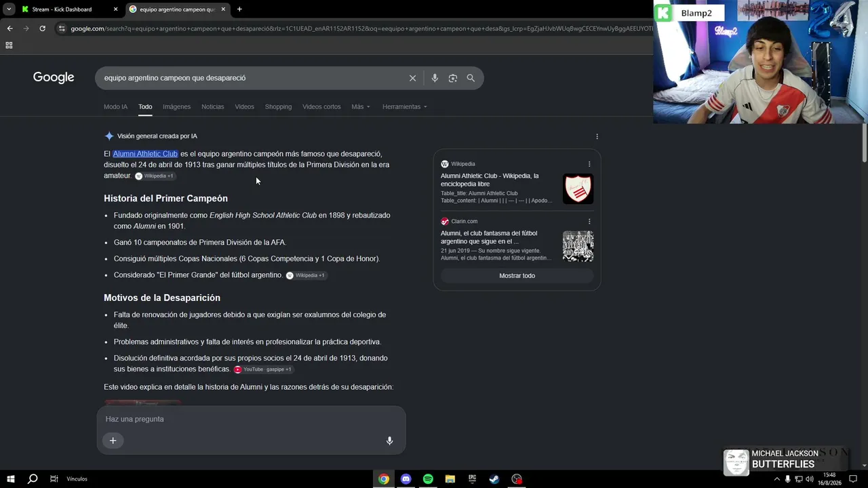Click the plus button in the question box
Image resolution: width=868 pixels, height=488 pixels.
(113, 441)
